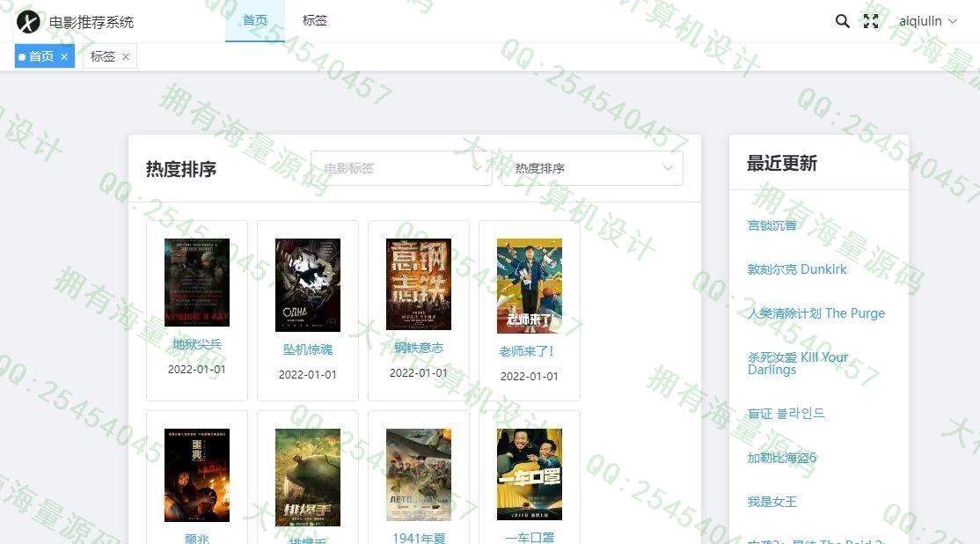Image resolution: width=980 pixels, height=544 pixels.
Task: Open the 一车口罩 poster thumbnail
Action: coord(530,474)
